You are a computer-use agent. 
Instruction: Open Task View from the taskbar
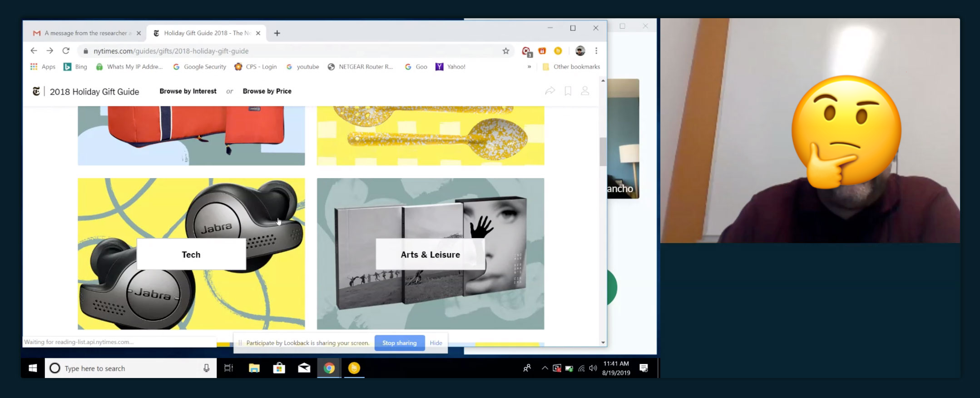(x=229, y=368)
